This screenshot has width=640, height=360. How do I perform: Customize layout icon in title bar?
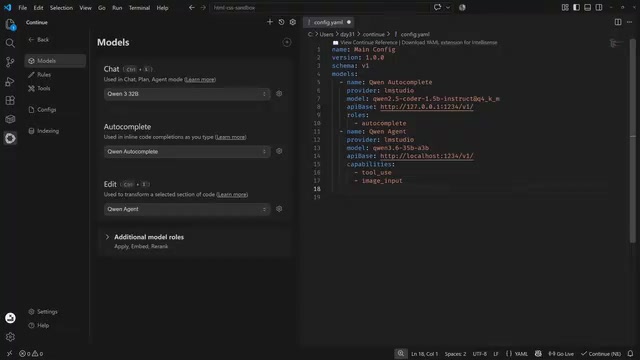point(565,7)
